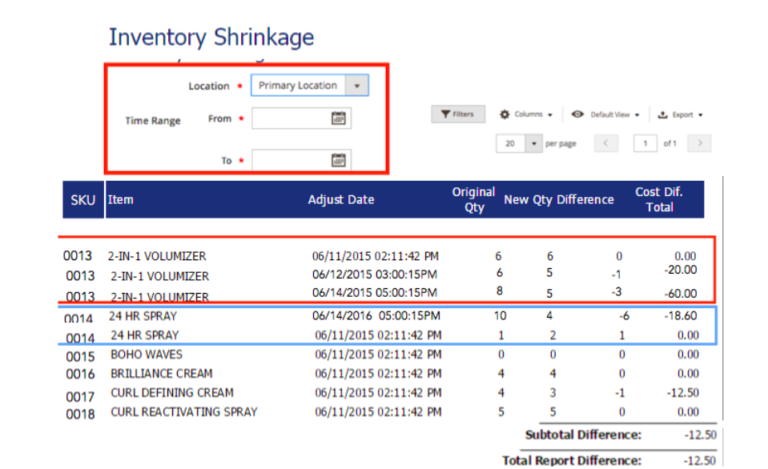This screenshot has width=768, height=469.
Task: Go to next page arrow
Action: [699, 143]
